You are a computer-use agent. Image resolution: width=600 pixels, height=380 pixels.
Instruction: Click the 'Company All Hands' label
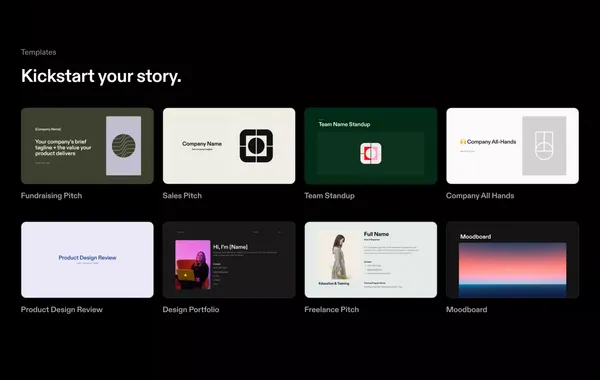[x=480, y=196]
